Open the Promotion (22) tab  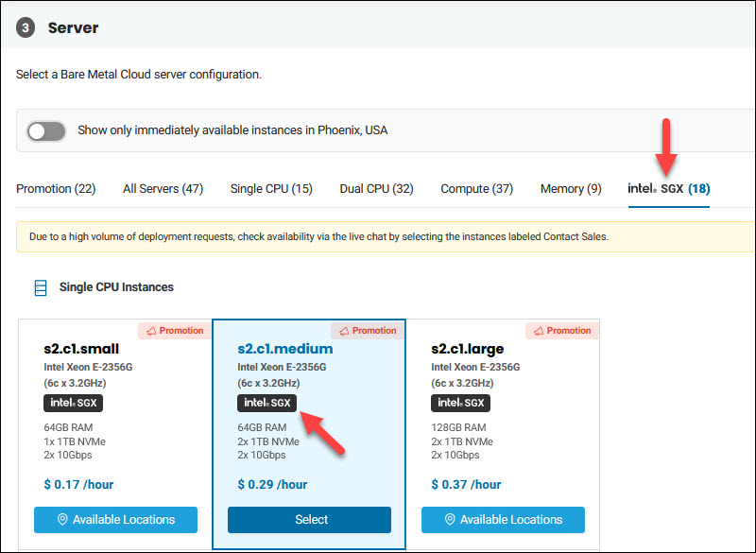[56, 188]
